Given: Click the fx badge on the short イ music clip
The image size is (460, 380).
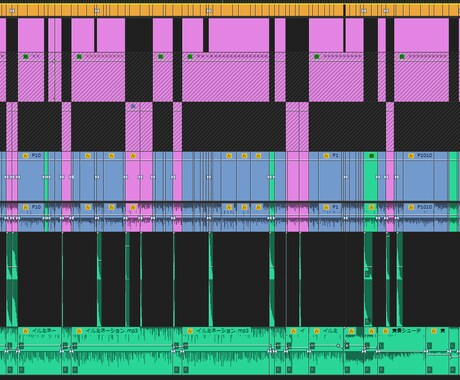Looking at the screenshot, I should click(x=293, y=331).
